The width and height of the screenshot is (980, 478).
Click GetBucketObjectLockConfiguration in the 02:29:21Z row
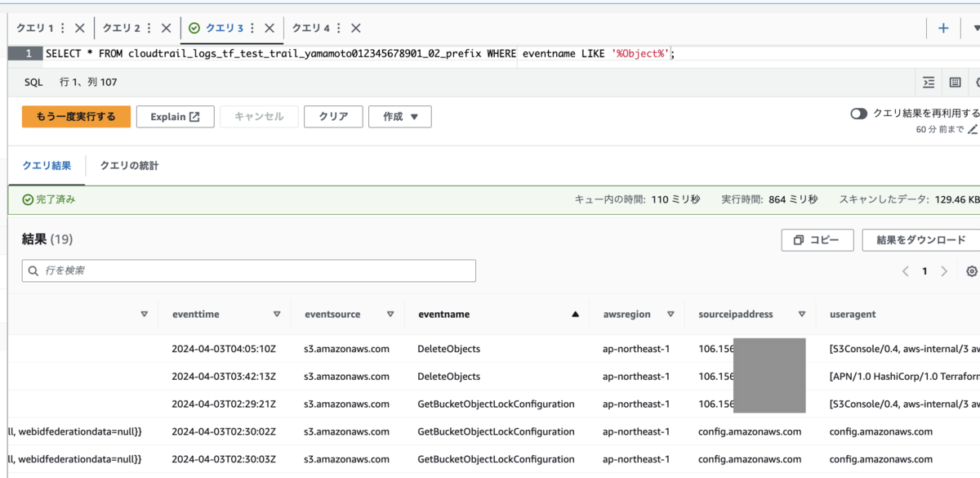tap(496, 404)
